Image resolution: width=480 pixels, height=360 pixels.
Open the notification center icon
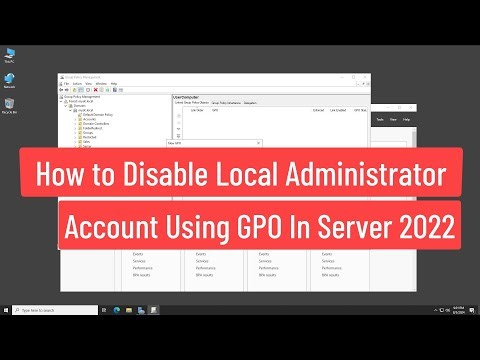pyautogui.click(x=472, y=310)
